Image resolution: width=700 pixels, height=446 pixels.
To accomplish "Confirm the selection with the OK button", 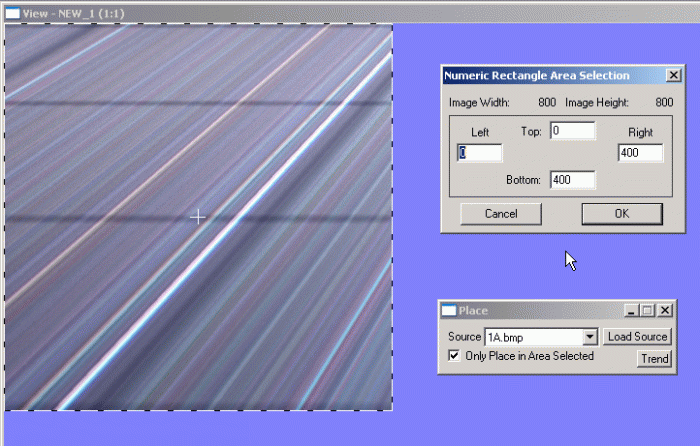I will (621, 213).
